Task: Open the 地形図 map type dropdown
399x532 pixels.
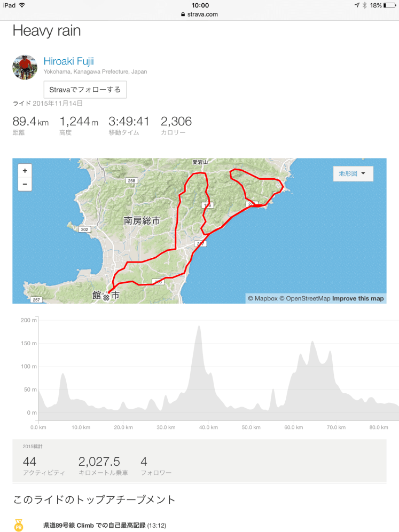Action: point(353,173)
